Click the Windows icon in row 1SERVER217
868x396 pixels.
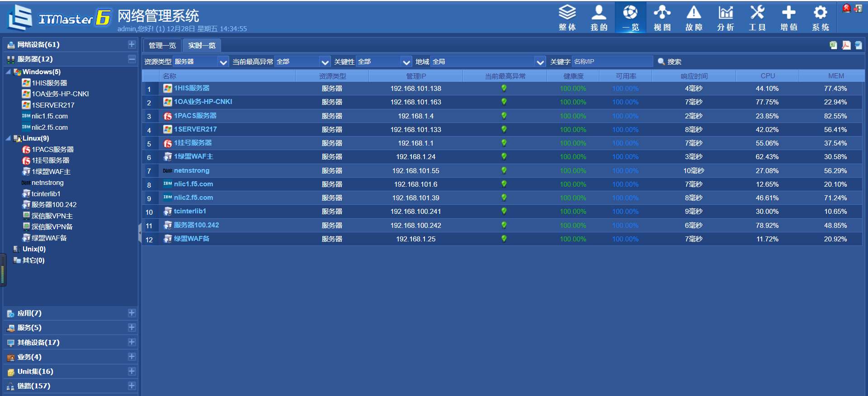168,129
